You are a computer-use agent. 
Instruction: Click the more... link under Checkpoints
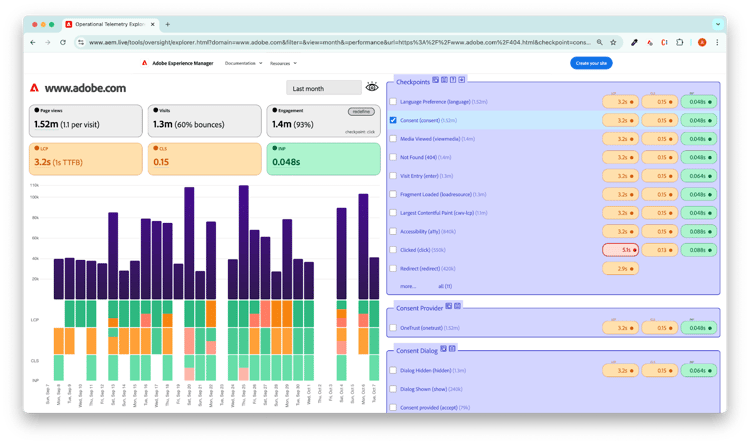click(x=407, y=285)
